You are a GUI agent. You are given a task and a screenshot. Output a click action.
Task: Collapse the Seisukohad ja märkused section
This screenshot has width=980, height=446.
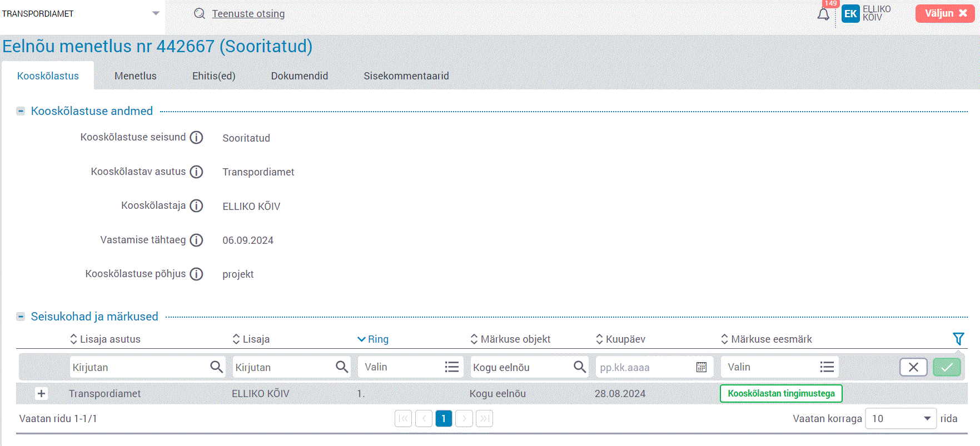tap(21, 317)
